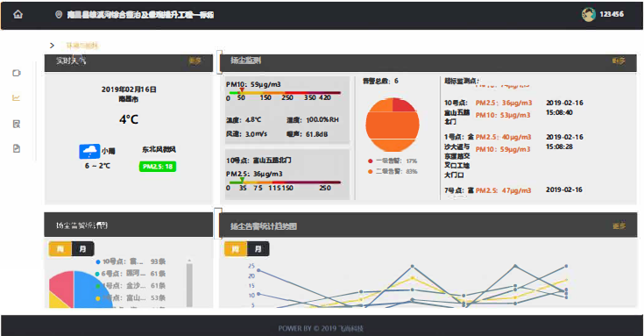The height and width of the screenshot is (336, 644).
Task: Open more link in real-time weather panel
Action: [x=195, y=61]
